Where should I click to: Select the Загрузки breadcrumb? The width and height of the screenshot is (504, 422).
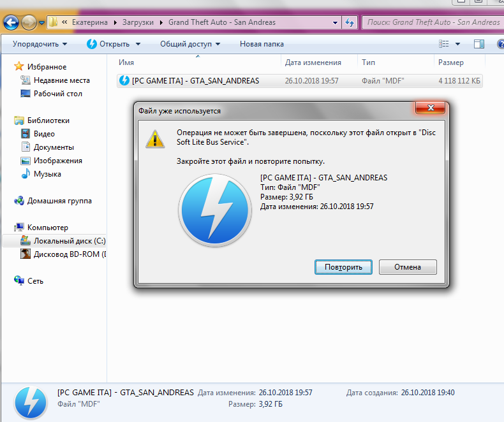(138, 22)
